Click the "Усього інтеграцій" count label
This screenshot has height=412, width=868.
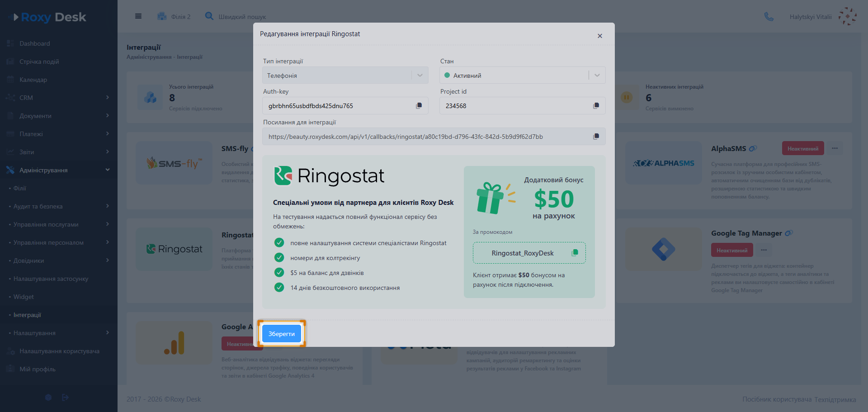coord(191,87)
